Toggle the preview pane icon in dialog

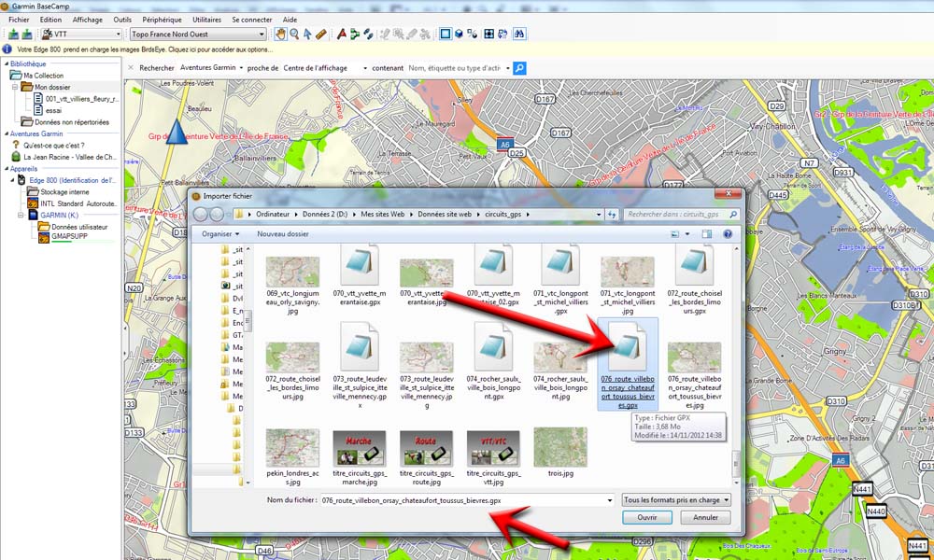pos(706,234)
